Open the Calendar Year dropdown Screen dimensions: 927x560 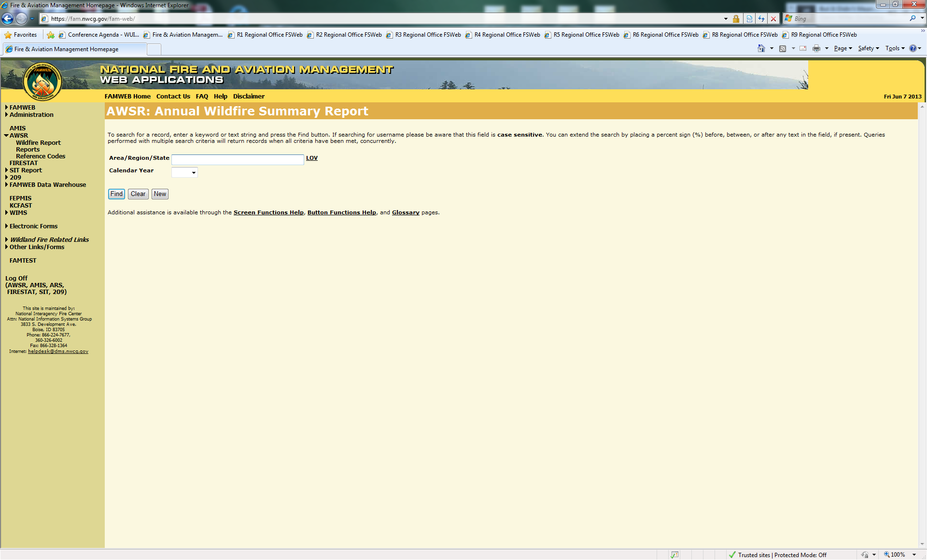(185, 172)
